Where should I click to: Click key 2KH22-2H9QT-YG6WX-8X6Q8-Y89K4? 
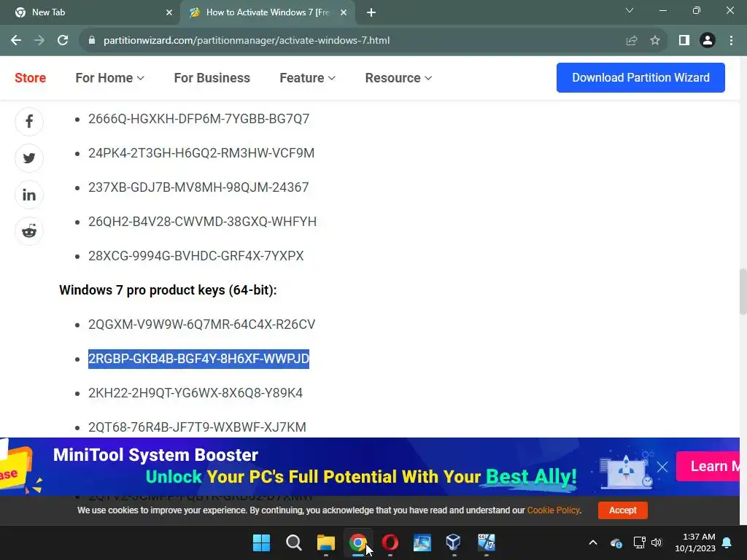196,393
